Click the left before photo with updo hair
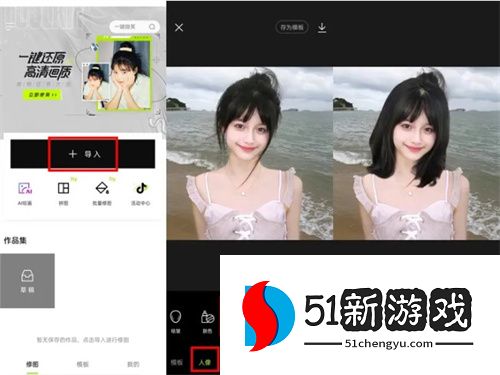 [250, 153]
